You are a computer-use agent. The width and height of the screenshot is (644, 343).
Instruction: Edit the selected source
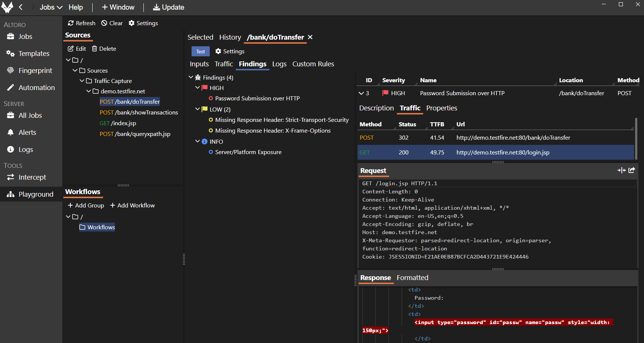click(77, 49)
